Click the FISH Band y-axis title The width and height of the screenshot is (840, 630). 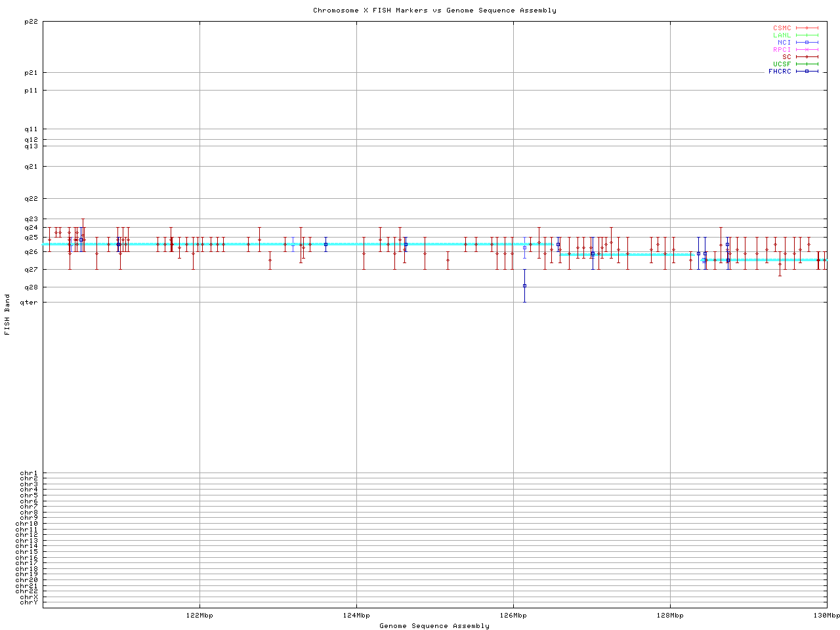coord(7,314)
